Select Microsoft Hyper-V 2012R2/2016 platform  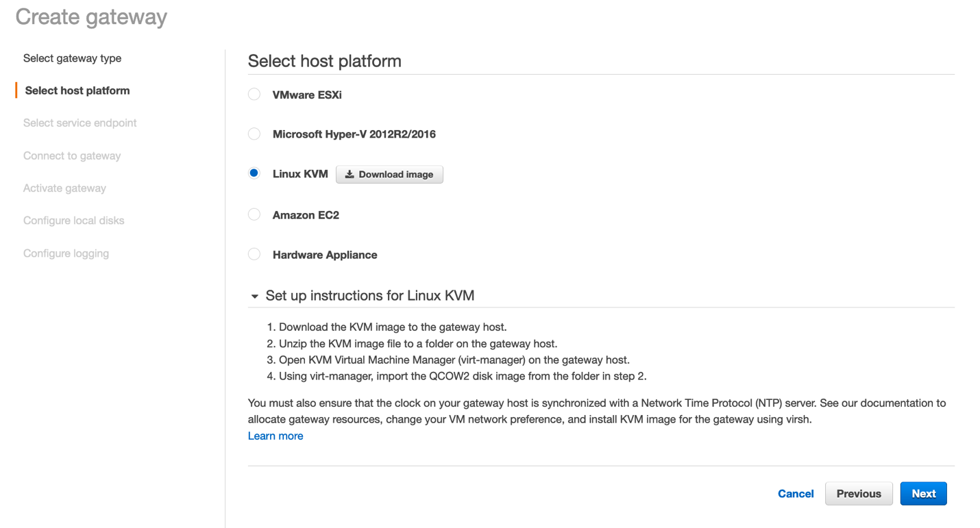pyautogui.click(x=254, y=134)
